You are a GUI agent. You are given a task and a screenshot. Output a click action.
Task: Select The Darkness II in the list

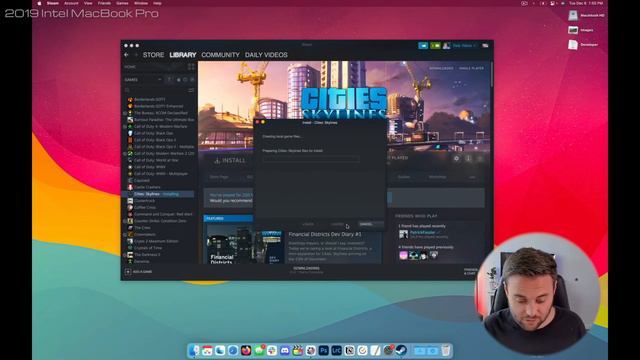coord(147,255)
